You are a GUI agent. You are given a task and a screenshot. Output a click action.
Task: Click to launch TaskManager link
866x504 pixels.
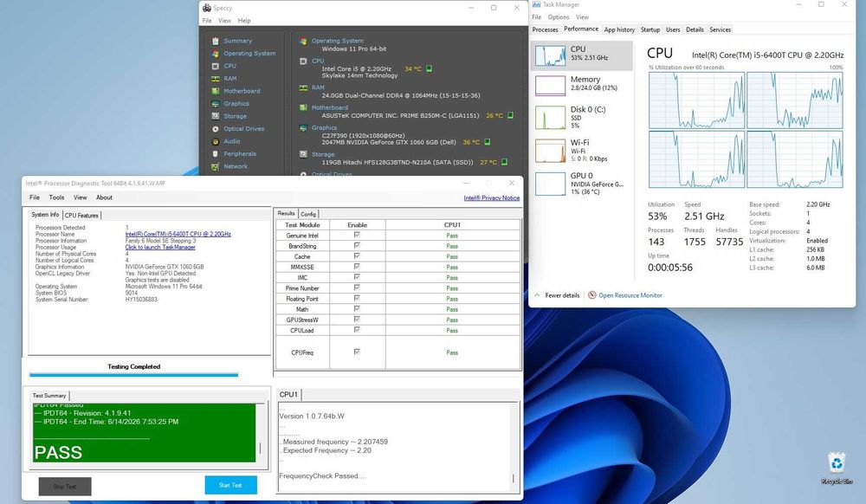click(160, 248)
